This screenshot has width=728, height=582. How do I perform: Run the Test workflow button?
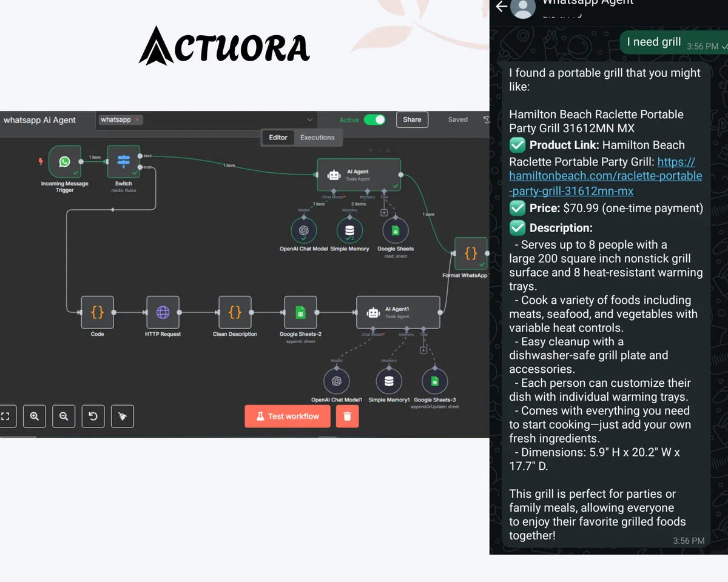coord(288,416)
